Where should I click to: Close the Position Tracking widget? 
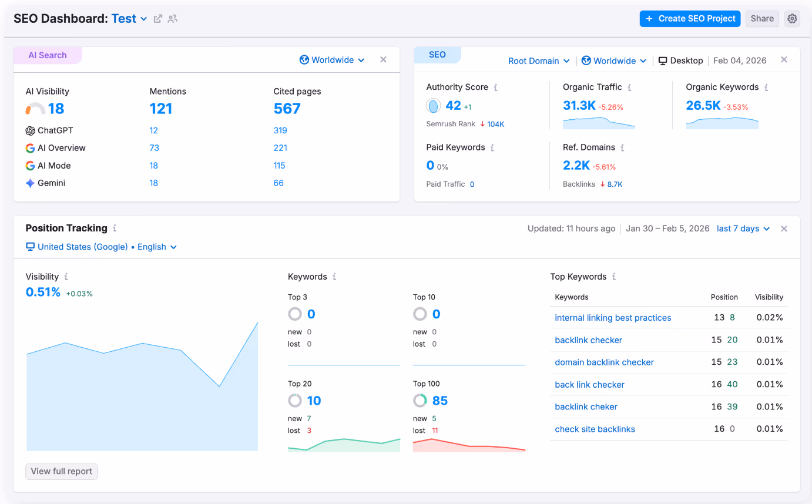click(784, 229)
